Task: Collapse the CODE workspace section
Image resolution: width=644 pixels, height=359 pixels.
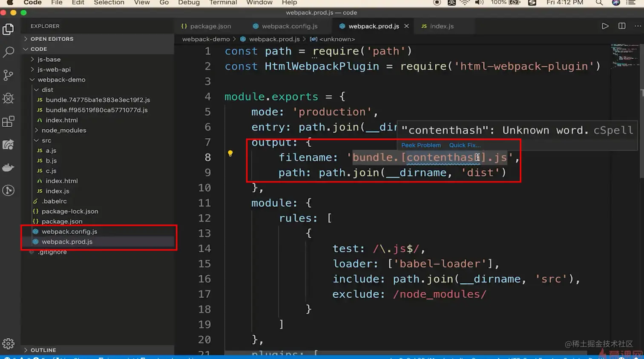Action: 98,49
